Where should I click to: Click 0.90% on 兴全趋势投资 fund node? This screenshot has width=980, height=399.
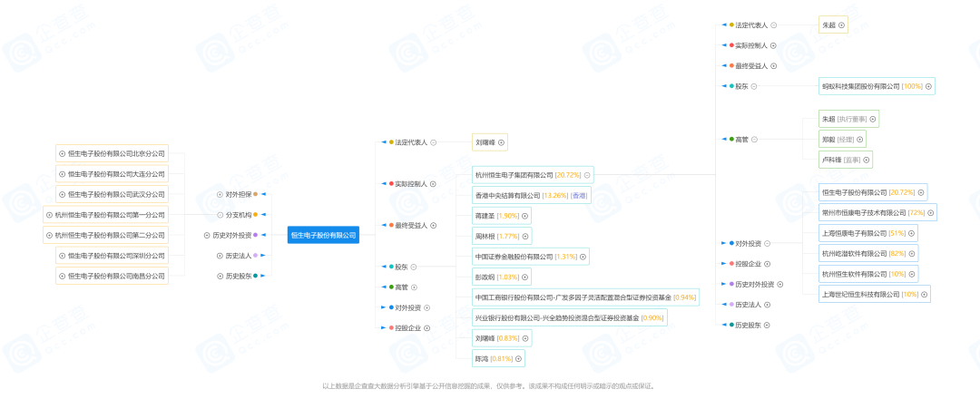pos(652,318)
